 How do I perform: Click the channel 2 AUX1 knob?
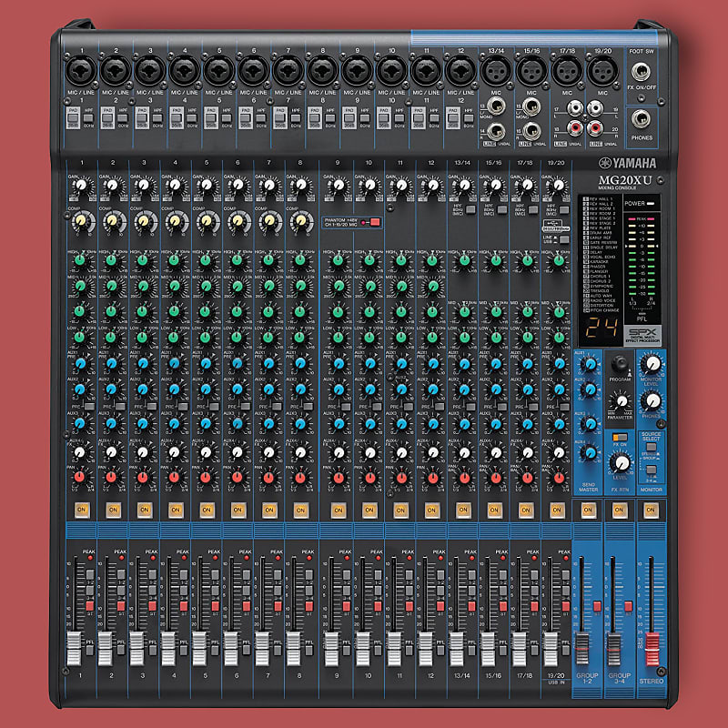click(111, 363)
